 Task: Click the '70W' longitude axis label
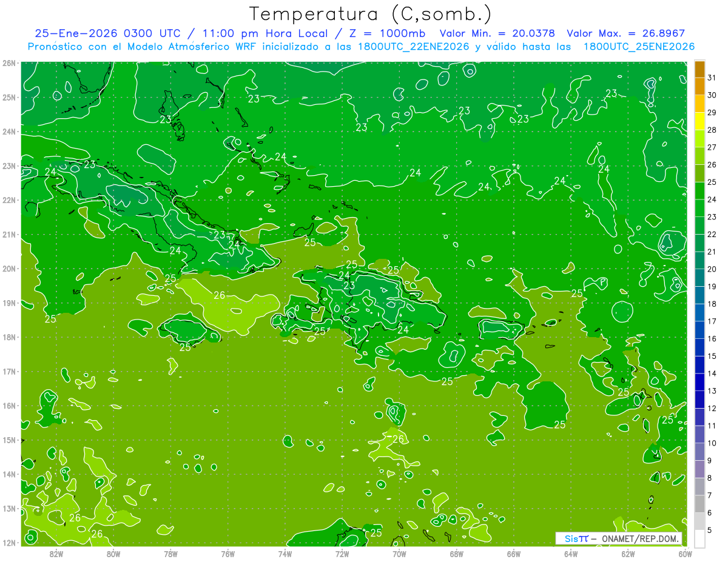pyautogui.click(x=399, y=554)
